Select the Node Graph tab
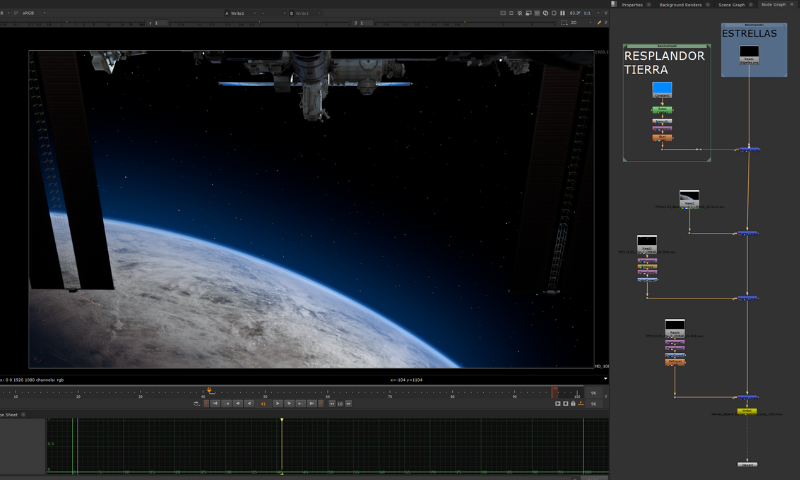Viewport: 800px width, 480px height. click(x=773, y=5)
